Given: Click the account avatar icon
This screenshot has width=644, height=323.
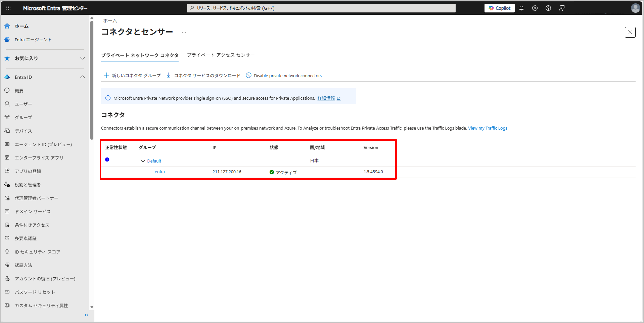Looking at the screenshot, I should (x=635, y=8).
